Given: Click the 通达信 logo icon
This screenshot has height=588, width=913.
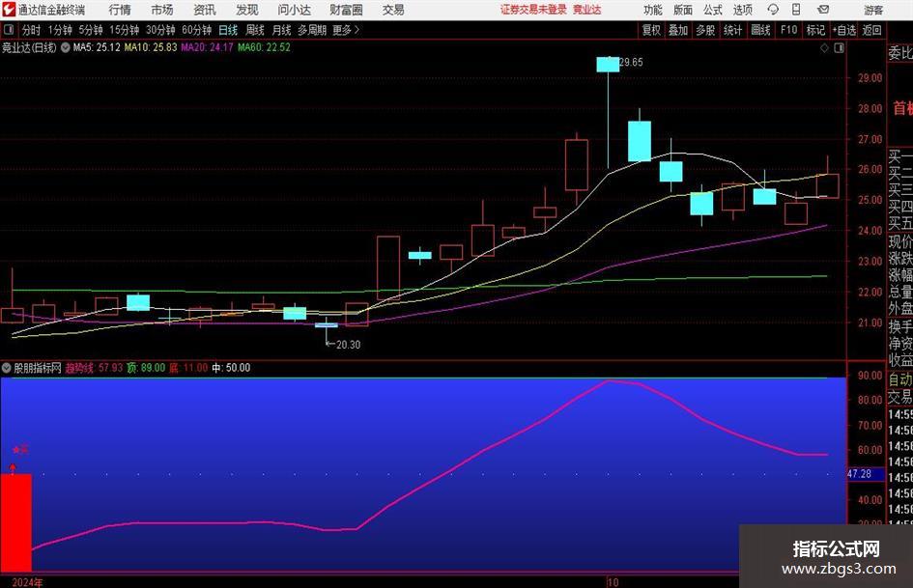Looking at the screenshot, I should point(9,10).
